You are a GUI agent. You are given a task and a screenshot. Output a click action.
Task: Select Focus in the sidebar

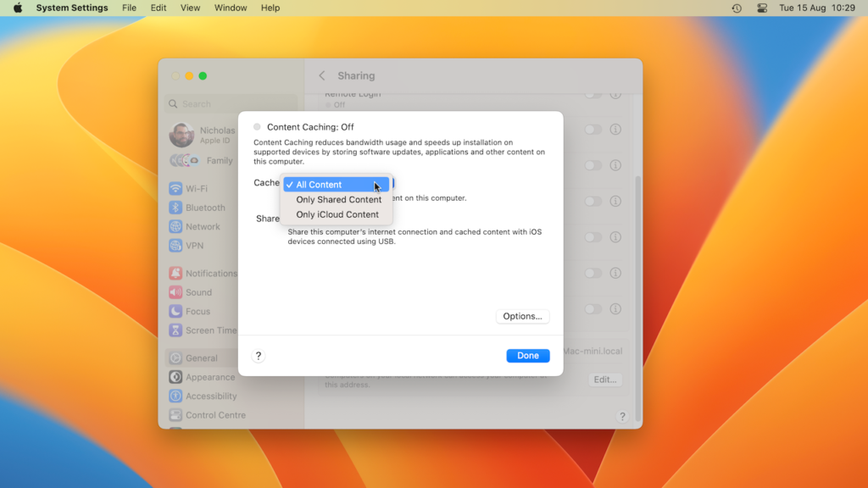(x=197, y=312)
